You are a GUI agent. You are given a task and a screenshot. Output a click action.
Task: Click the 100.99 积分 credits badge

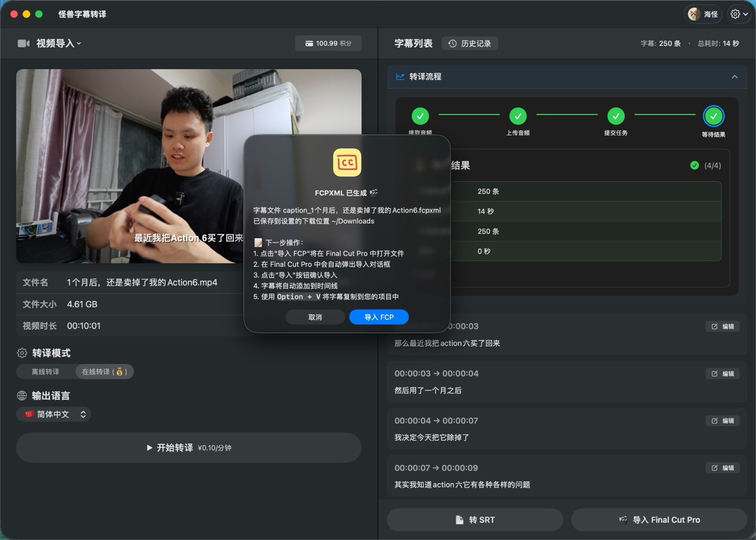(328, 43)
